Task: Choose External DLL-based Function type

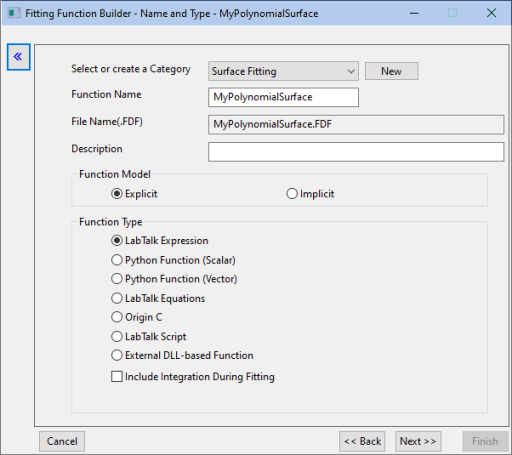Action: click(x=182, y=355)
